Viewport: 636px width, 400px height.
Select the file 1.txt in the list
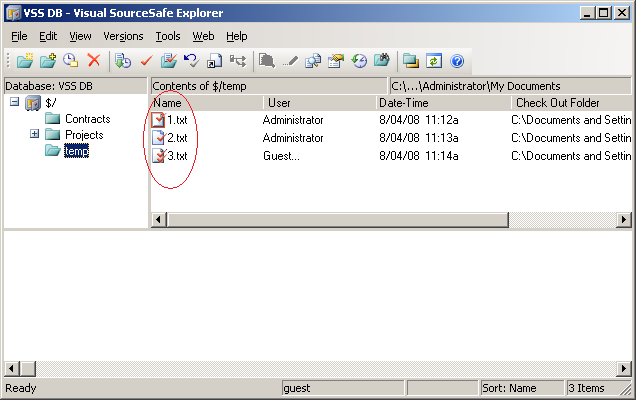177,120
